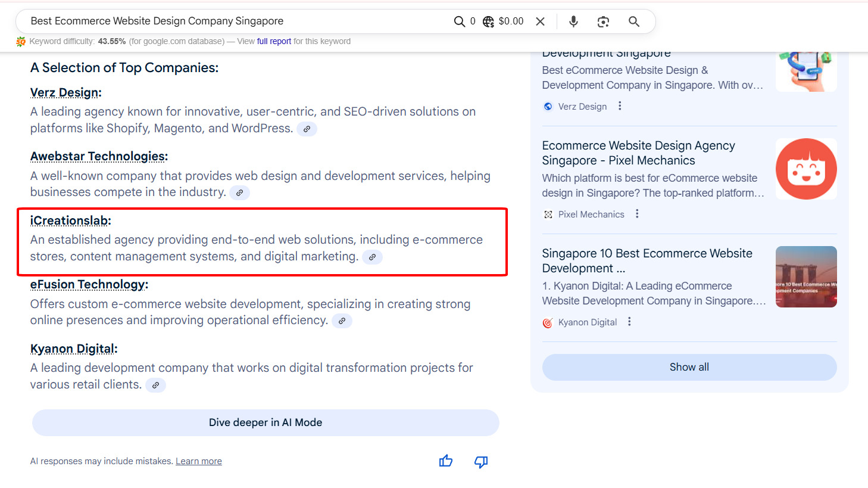Click the Pixel Mechanics robot thumbnail
Screen dimensions: 868x488
[806, 169]
